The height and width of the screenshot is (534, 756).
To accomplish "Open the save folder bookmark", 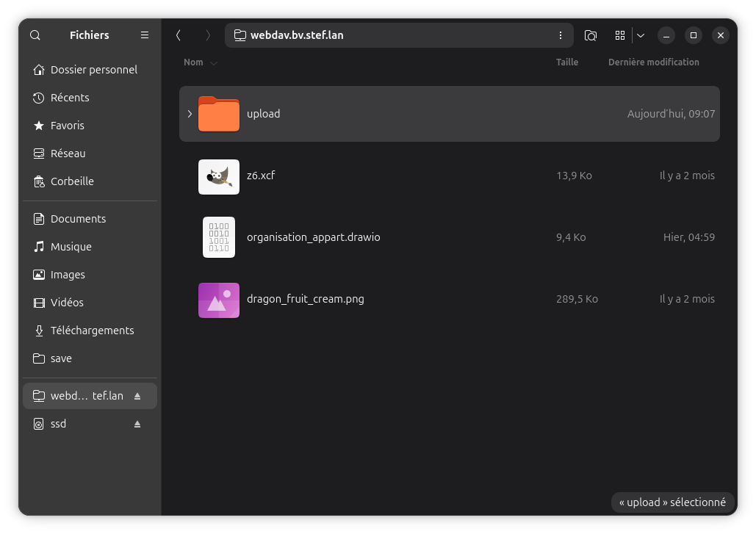I will (x=90, y=358).
